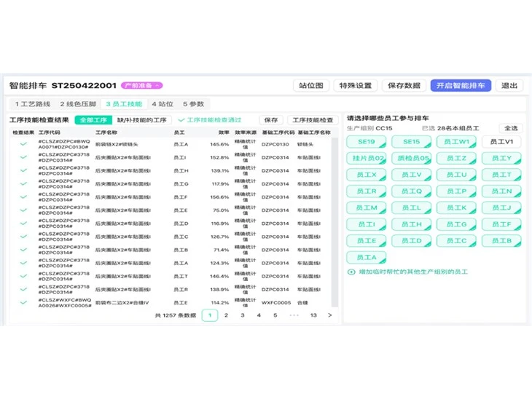532x399 pixels.
Task: Toggle employee chip 员工A
Action: pyautogui.click(x=366, y=257)
